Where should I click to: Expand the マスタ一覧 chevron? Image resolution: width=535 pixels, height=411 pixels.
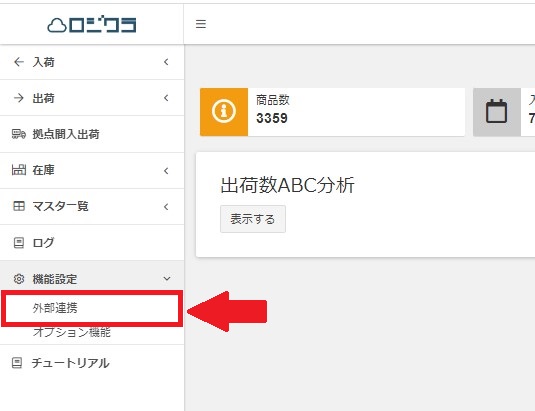[x=166, y=207]
